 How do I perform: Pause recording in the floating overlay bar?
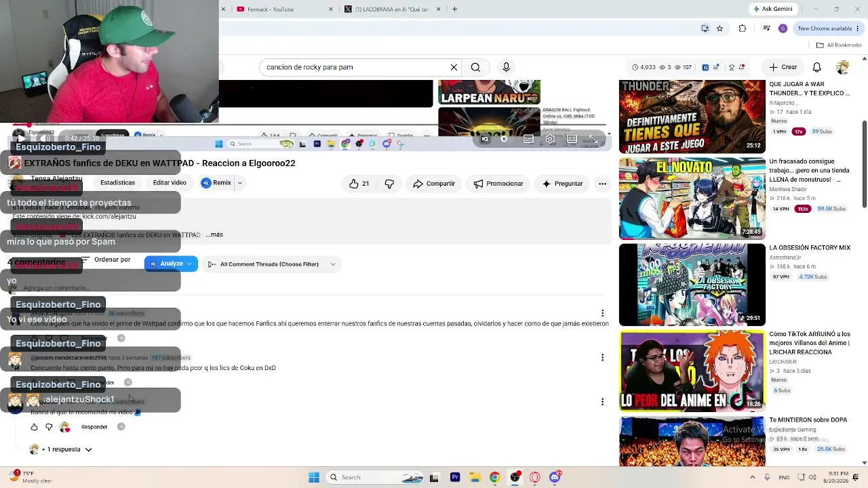click(504, 139)
